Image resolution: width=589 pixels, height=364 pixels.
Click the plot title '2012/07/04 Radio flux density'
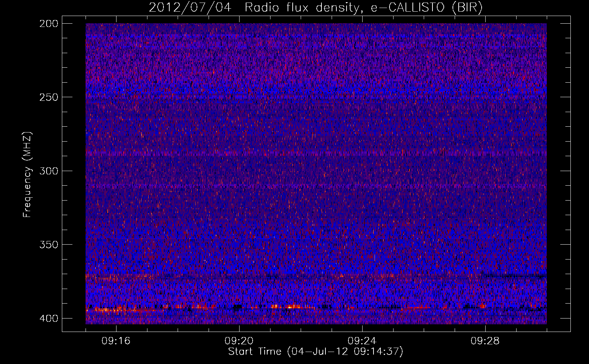316,7
